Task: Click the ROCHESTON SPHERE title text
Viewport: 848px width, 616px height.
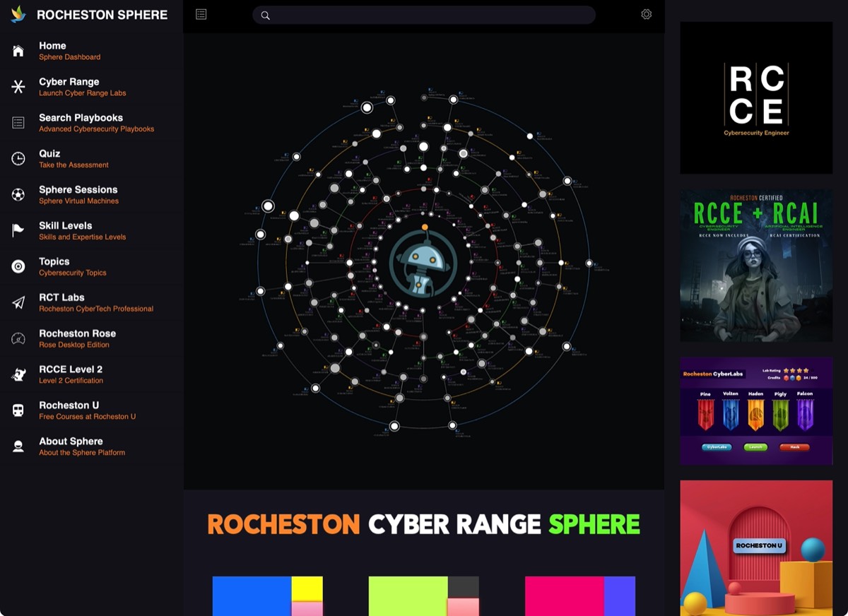Action: tap(102, 15)
